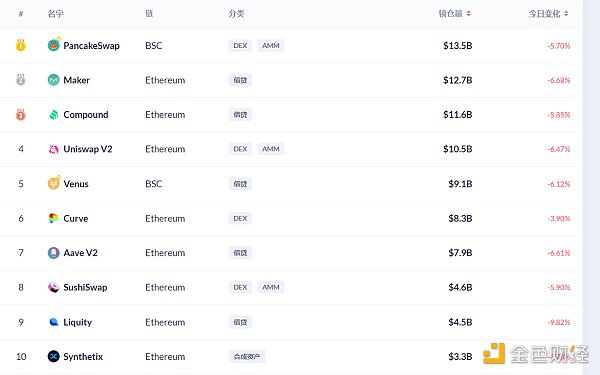
Task: Click the Uniswap V2 unicorn icon
Action: click(x=54, y=149)
